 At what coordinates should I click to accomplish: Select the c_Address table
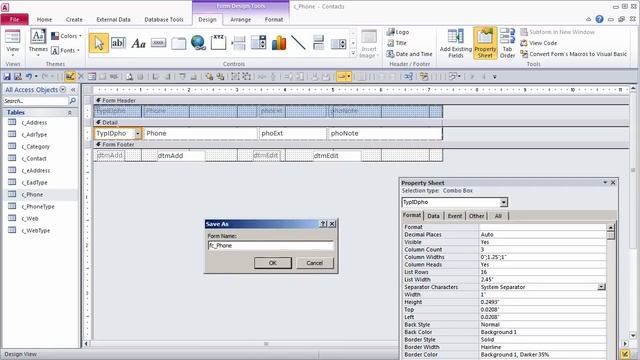coord(34,122)
